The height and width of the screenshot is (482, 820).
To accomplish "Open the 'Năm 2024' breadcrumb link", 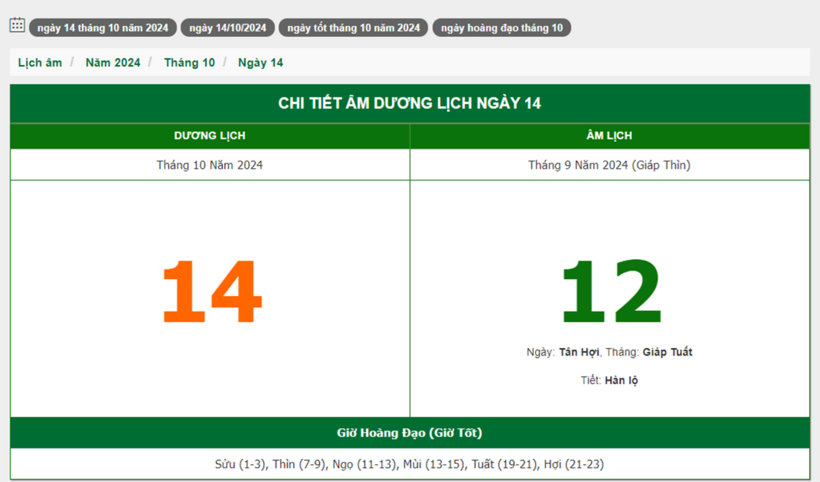I will click(113, 63).
